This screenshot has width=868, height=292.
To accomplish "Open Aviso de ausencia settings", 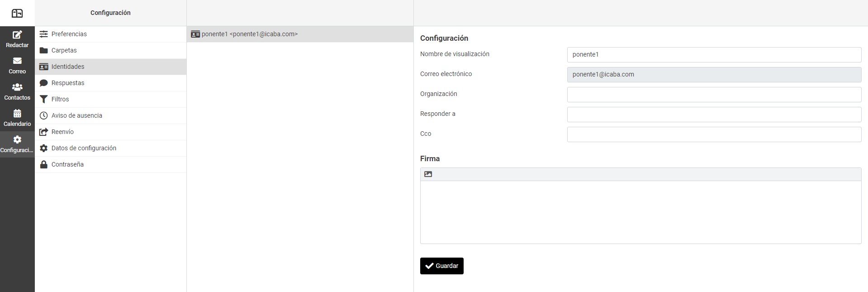I will click(76, 115).
